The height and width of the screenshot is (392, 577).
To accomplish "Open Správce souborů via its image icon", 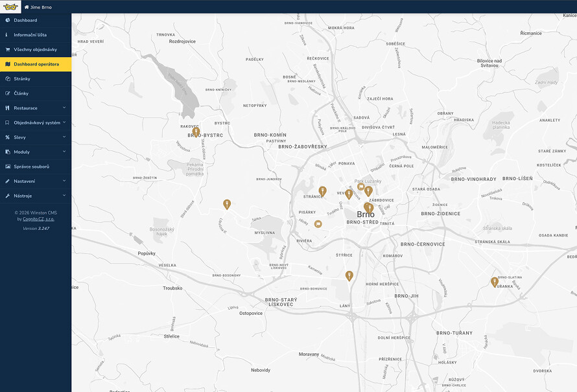I will pyautogui.click(x=6, y=166).
